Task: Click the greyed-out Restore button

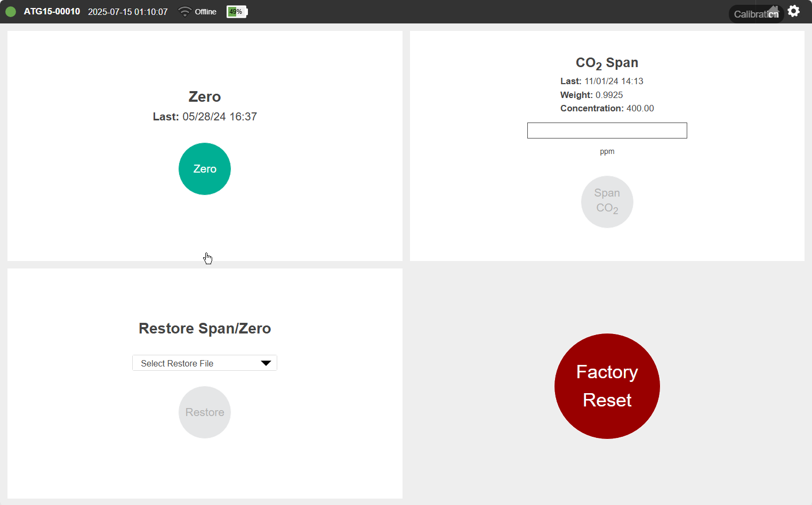Action: (x=205, y=412)
